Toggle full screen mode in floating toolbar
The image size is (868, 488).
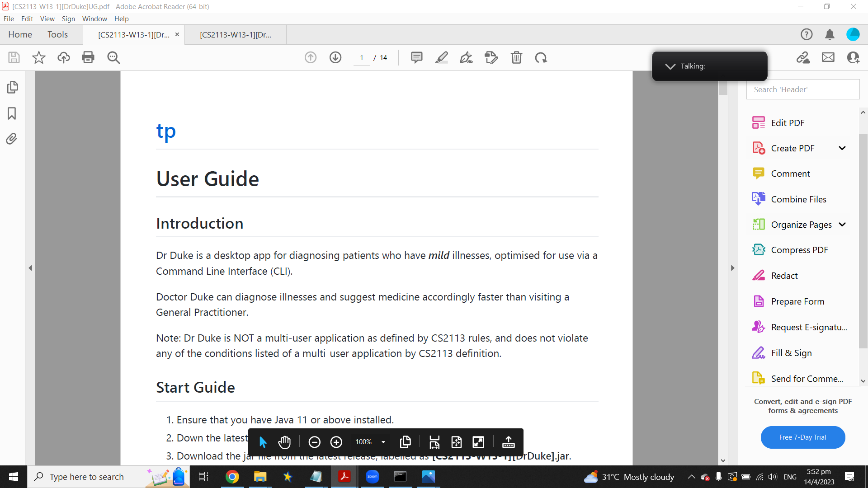pos(478,442)
